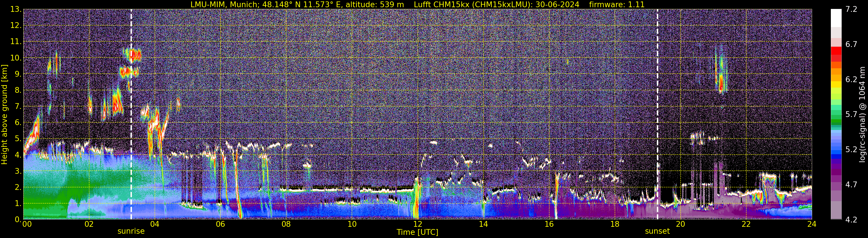Click height axis tick '10.'
Screen dimensions: 868x238
click(x=16, y=58)
